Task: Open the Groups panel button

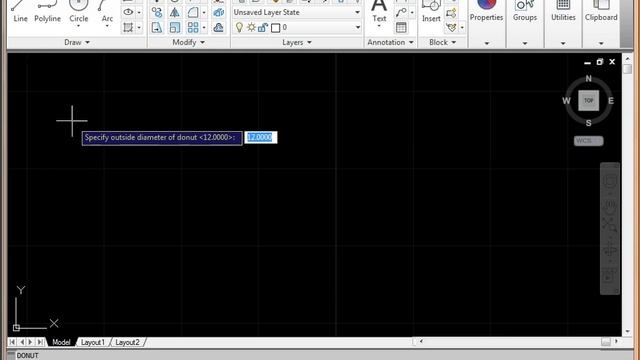Action: tap(525, 22)
